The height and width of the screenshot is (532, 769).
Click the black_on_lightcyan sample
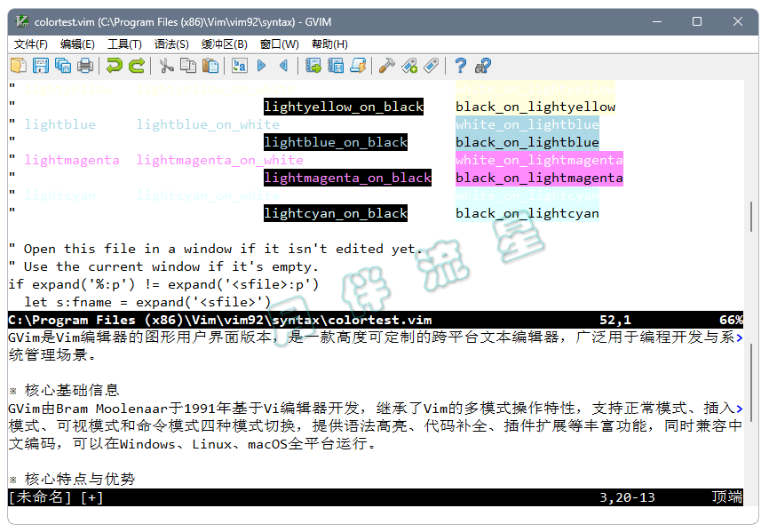coord(527,213)
